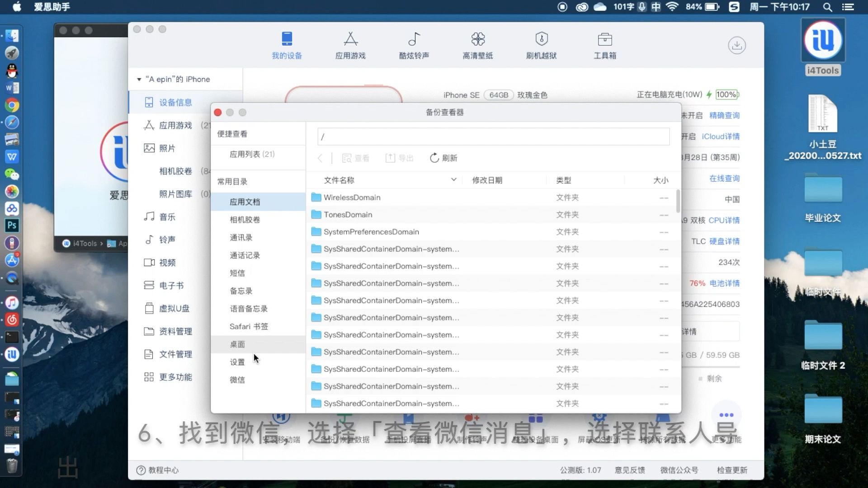
Task: Collapse the "A epin"的 iPhone device tree
Action: coord(139,80)
